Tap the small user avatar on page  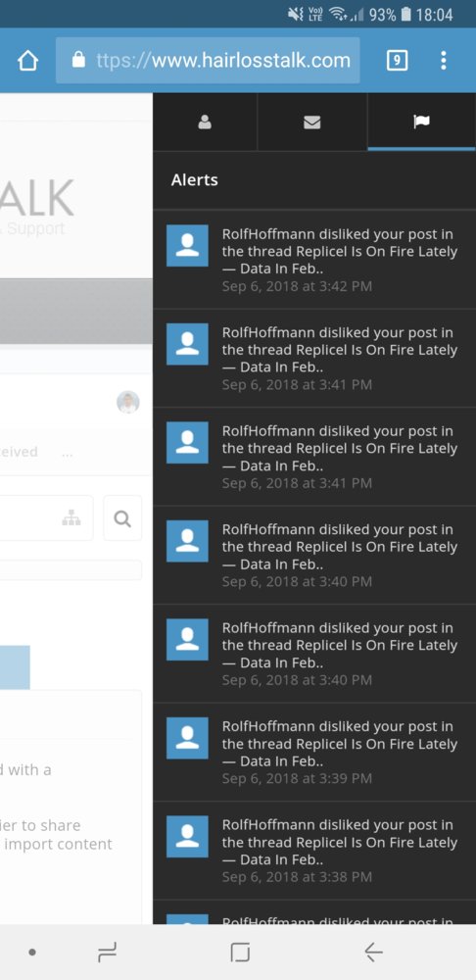pos(128,402)
